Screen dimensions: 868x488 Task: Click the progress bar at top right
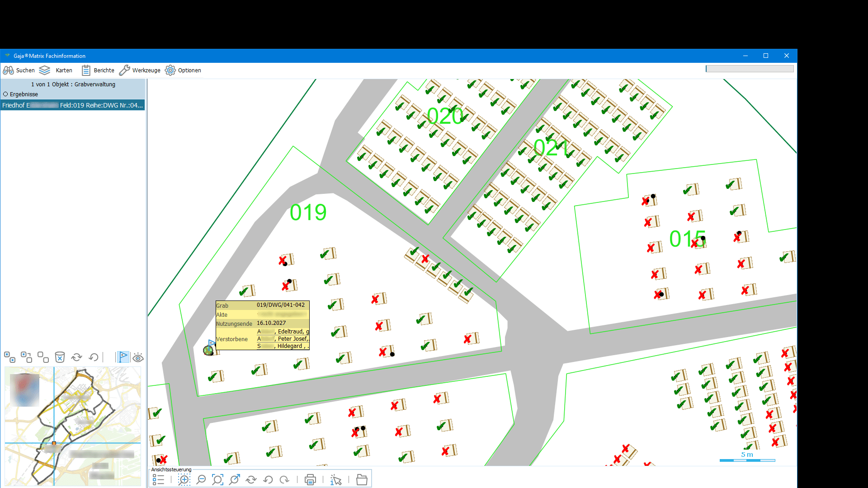[749, 69]
